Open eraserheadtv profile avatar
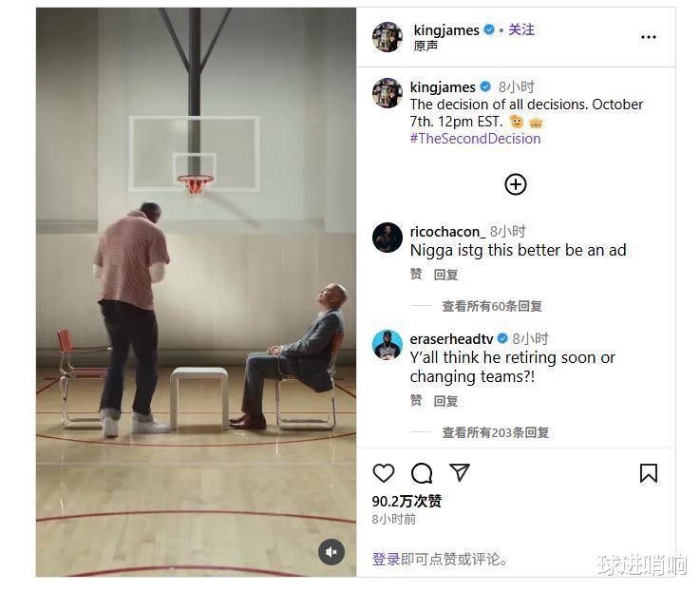Screen dimensions: 700x591 pos(388,345)
